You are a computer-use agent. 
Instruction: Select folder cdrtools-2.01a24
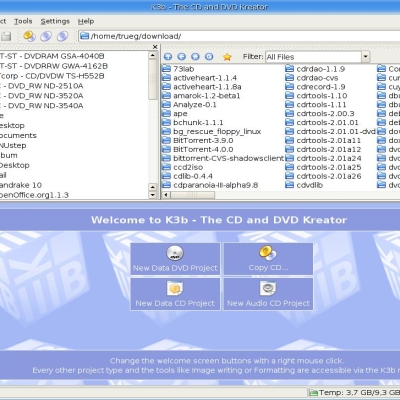point(329,159)
